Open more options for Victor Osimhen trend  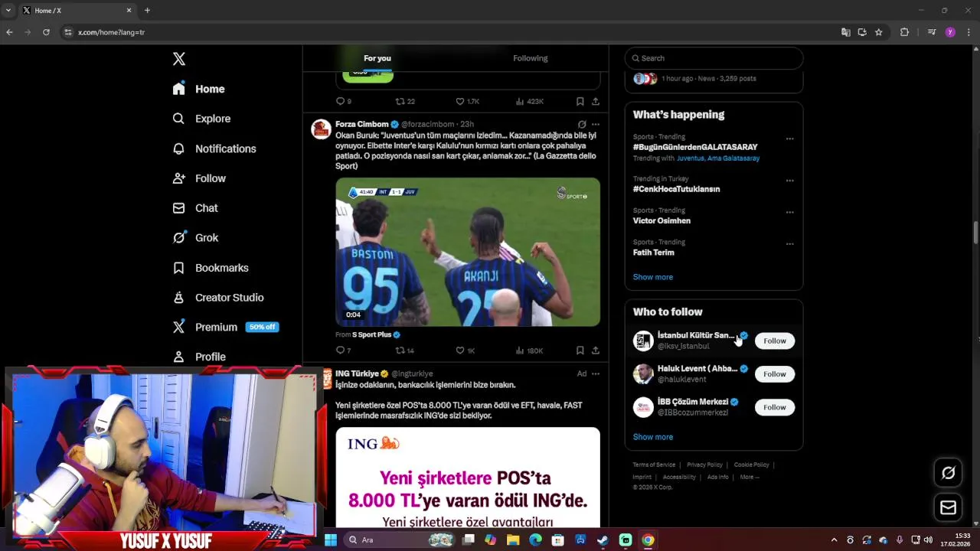coord(789,212)
